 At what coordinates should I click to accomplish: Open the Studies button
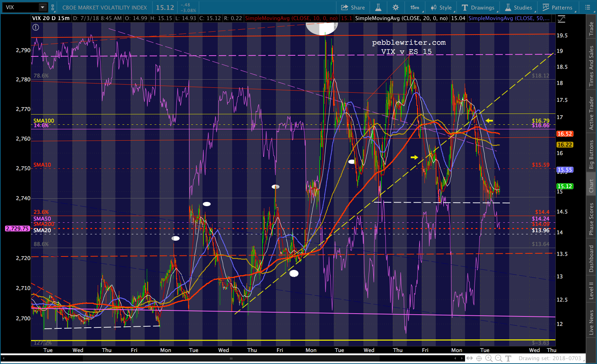click(x=519, y=7)
